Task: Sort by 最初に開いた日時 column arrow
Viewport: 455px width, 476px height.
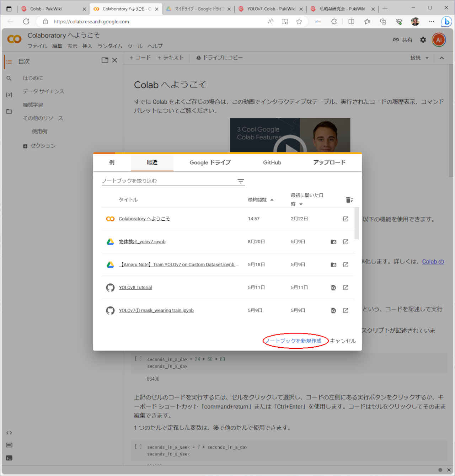Action: 301,204
